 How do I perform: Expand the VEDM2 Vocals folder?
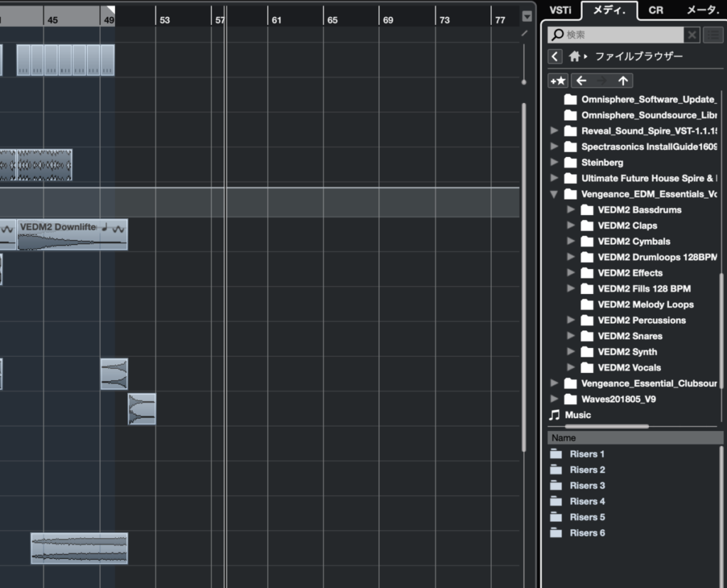(571, 367)
